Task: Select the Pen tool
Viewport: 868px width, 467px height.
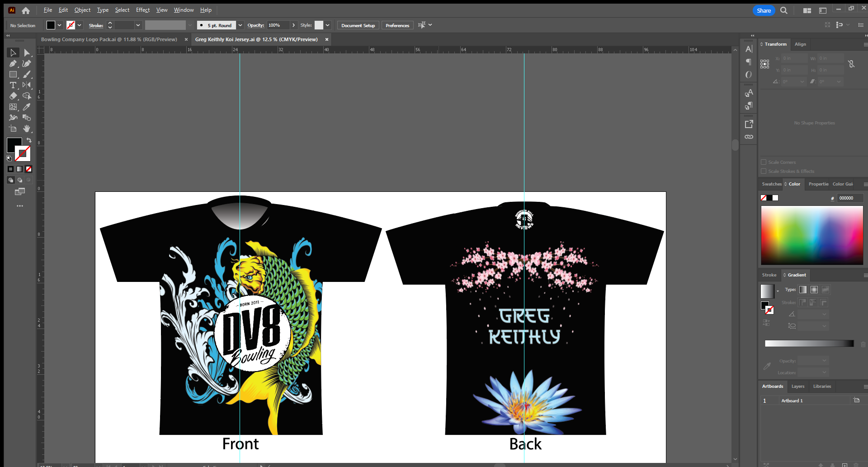Action: tap(13, 64)
